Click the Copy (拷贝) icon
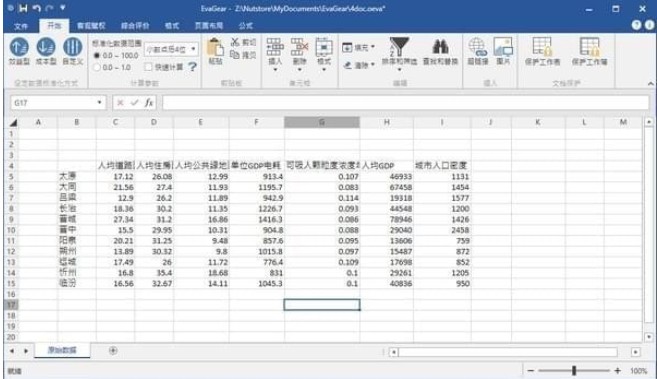 [x=235, y=54]
